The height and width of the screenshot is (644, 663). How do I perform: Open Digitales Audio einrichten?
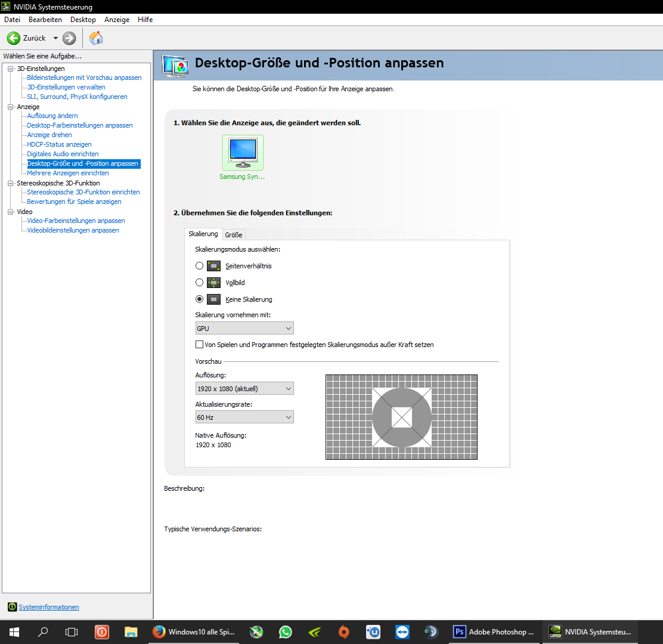[x=63, y=154]
